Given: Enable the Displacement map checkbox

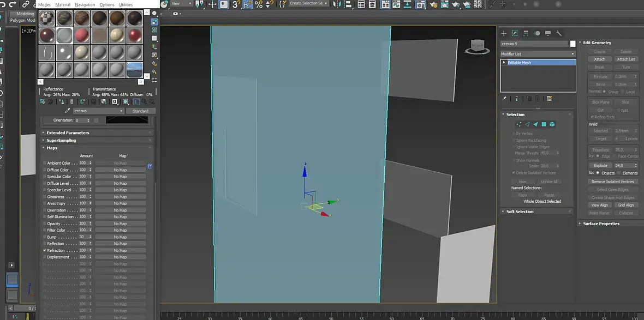Looking at the screenshot, I should pyautogui.click(x=45, y=257).
